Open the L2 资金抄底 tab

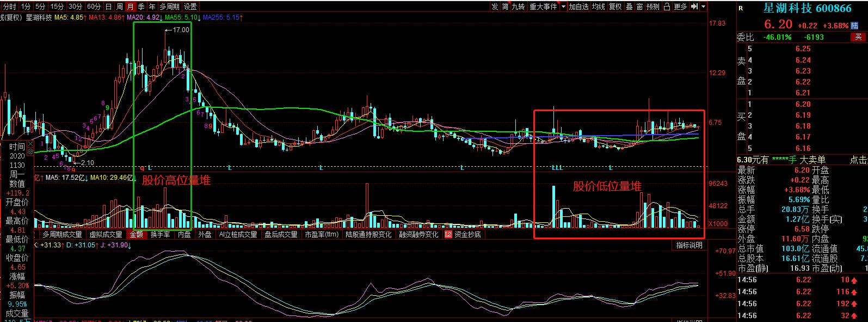(x=463, y=234)
